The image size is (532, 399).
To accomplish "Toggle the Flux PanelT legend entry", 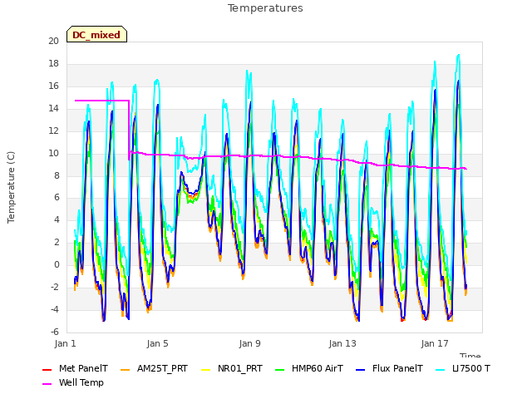I will 390,369.
